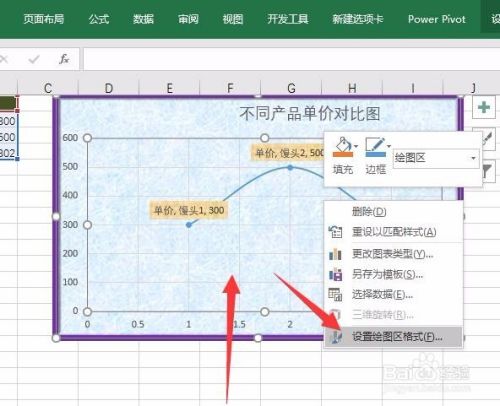Click horizontal axis label 1.5
Image resolution: width=500 pixels, height=406 pixels.
[239, 324]
